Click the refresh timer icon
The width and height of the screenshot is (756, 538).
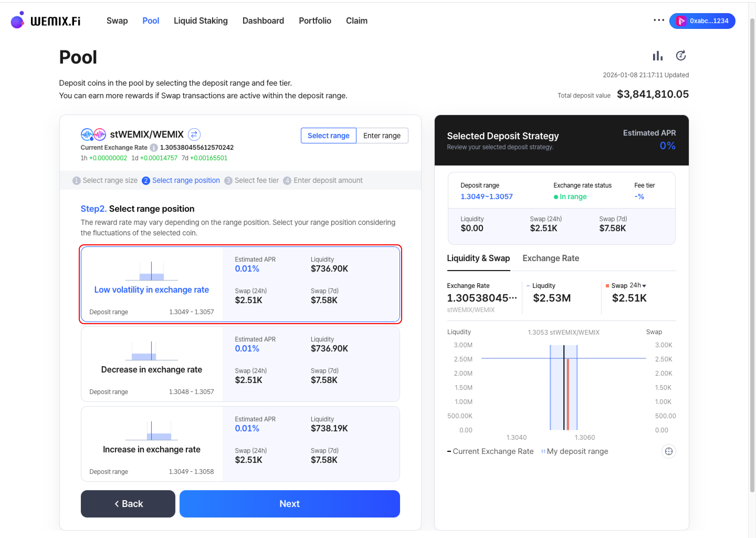681,56
